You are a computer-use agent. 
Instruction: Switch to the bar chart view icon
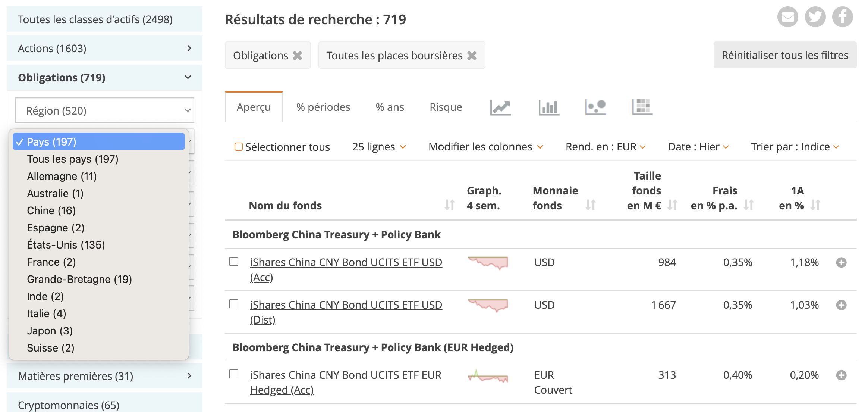coord(548,107)
